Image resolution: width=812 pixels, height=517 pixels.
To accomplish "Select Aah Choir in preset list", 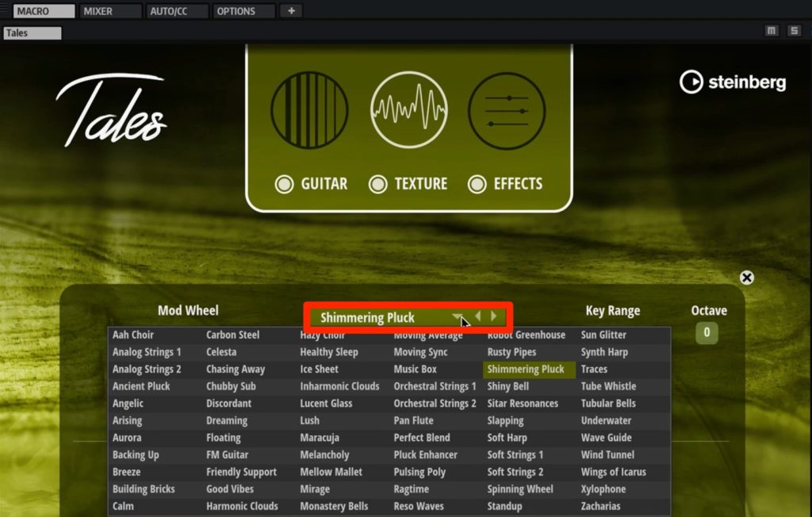I will (x=133, y=335).
